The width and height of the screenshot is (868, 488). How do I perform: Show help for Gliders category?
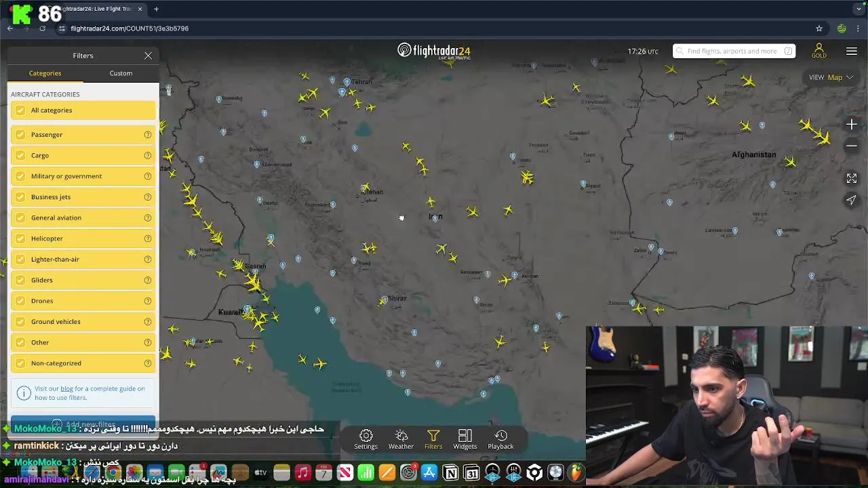point(147,280)
